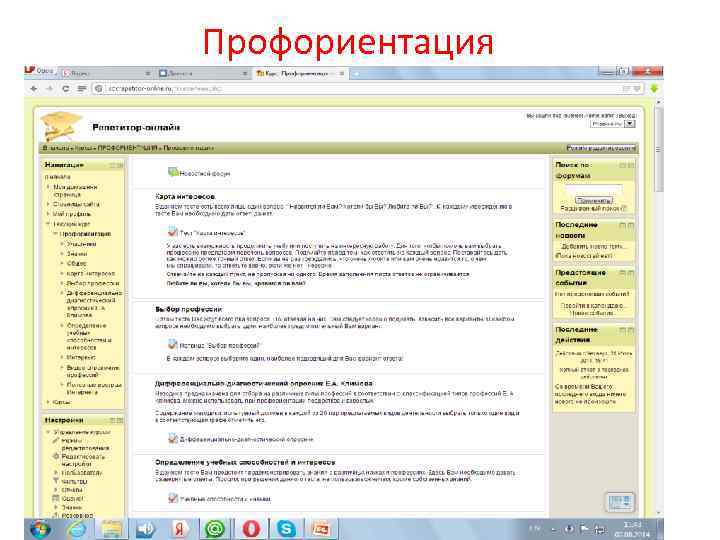
Task: Open the Opera menu logo button
Action: click(39, 71)
